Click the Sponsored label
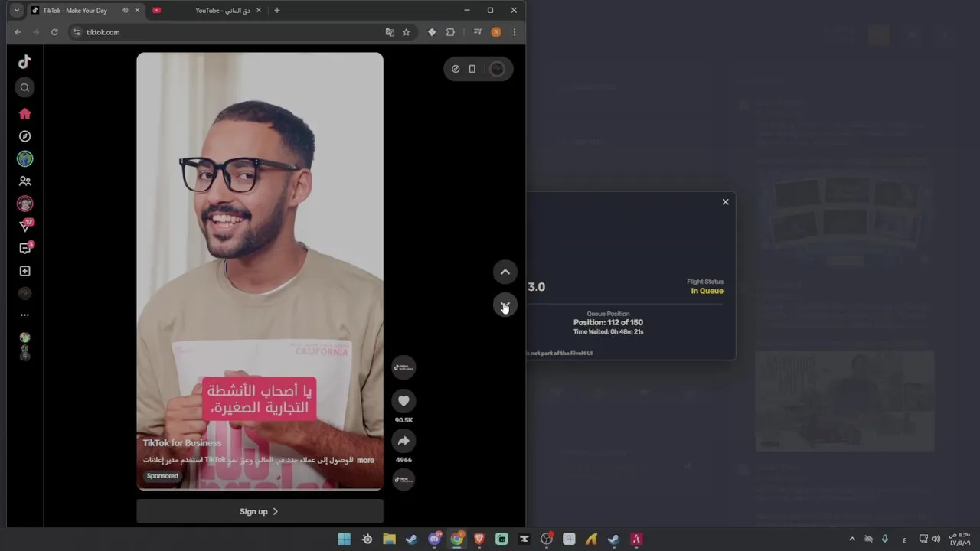The image size is (980, 551). coord(162,476)
